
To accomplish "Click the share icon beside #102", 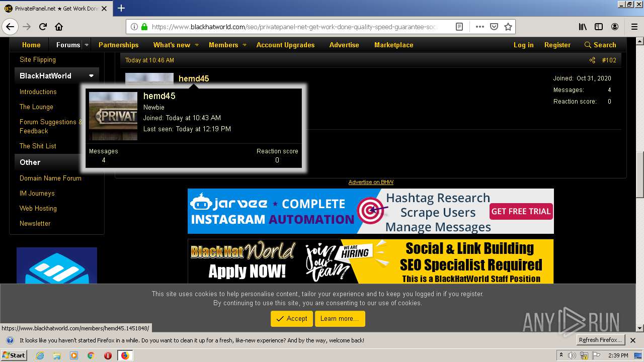I will [592, 60].
